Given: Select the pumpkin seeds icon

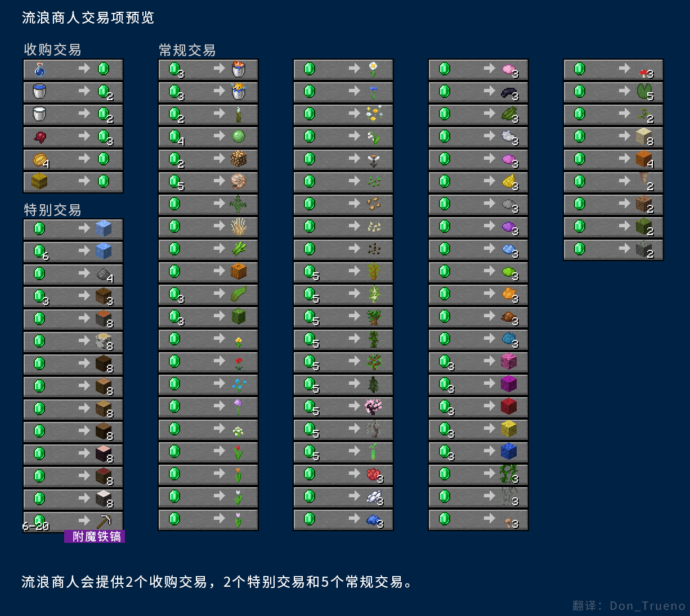Looking at the screenshot, I should click(x=373, y=227).
